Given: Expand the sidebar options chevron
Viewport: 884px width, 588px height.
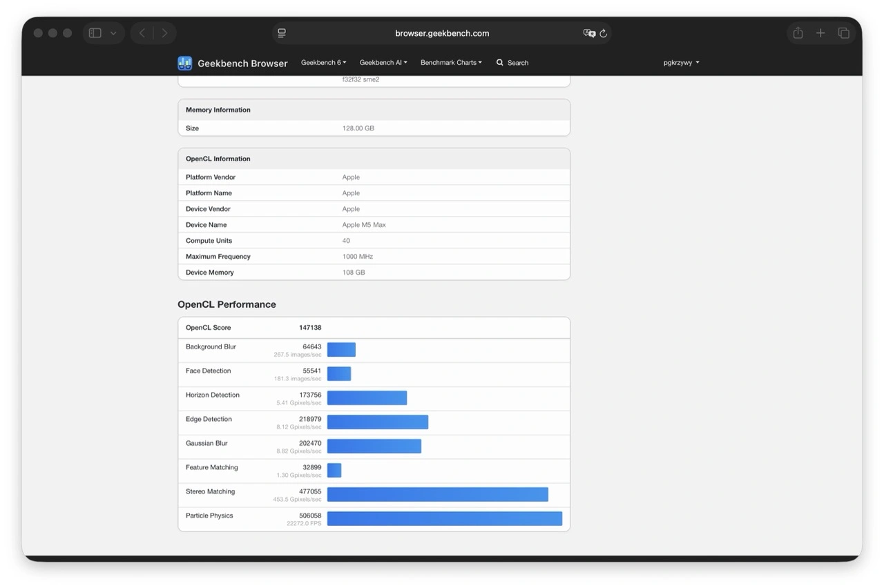Looking at the screenshot, I should pos(113,33).
